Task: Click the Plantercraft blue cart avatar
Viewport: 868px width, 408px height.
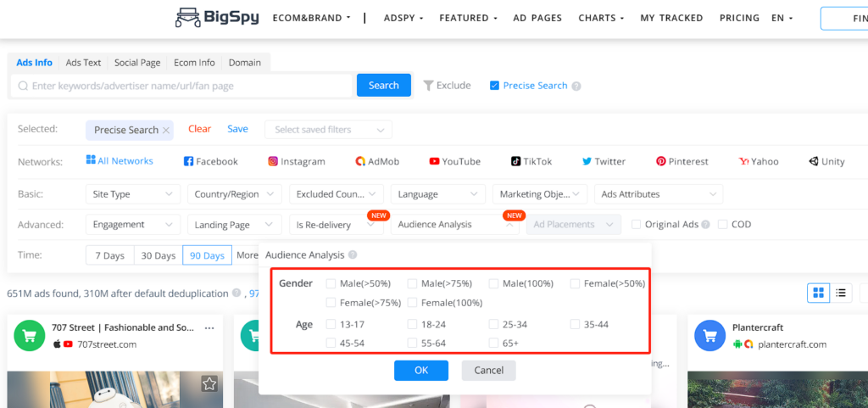Action: (x=709, y=336)
